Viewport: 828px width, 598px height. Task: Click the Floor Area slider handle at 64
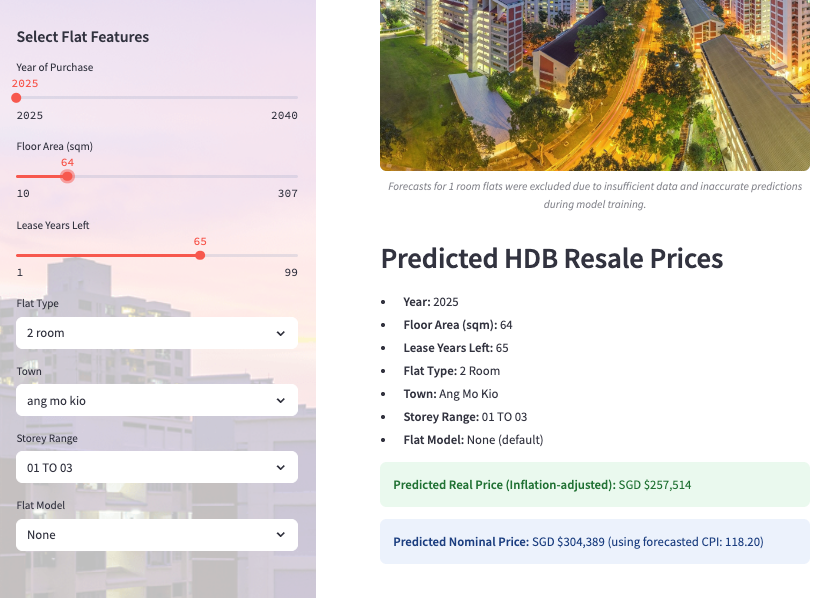pyautogui.click(x=67, y=176)
